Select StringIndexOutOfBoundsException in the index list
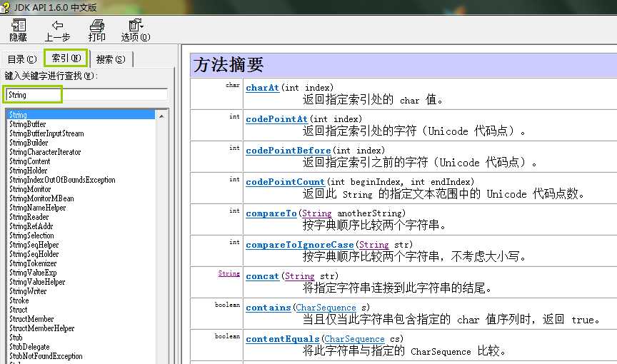The width and height of the screenshot is (617, 364). click(x=62, y=180)
